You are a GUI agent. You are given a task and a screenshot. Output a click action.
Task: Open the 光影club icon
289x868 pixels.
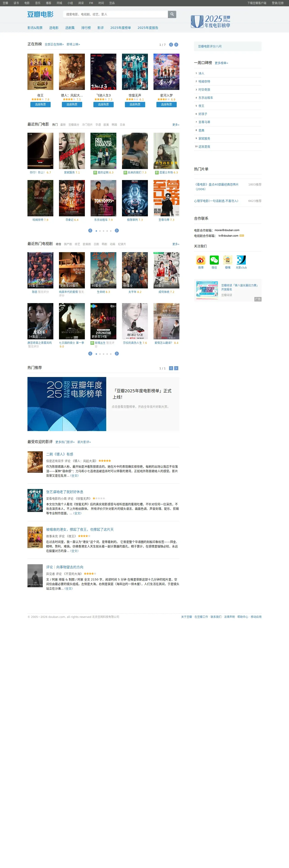(x=241, y=260)
